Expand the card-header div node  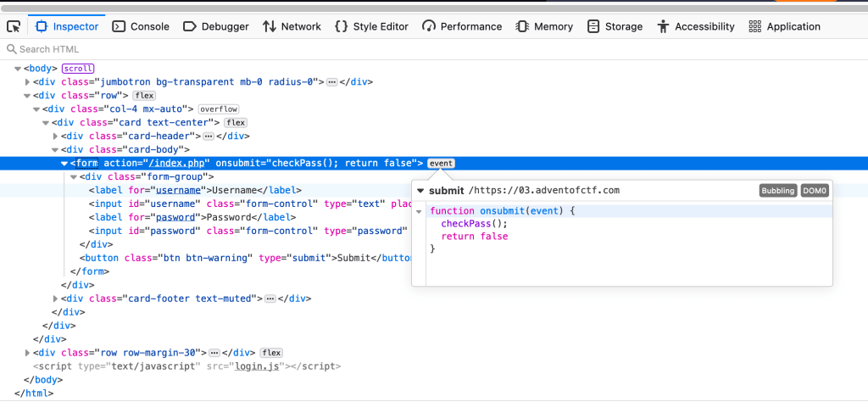(x=56, y=136)
